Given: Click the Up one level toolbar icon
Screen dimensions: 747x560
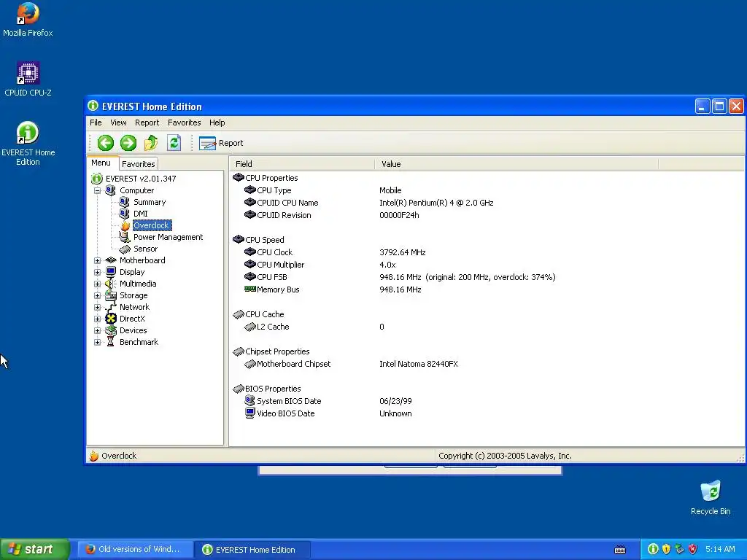Looking at the screenshot, I should [x=151, y=143].
